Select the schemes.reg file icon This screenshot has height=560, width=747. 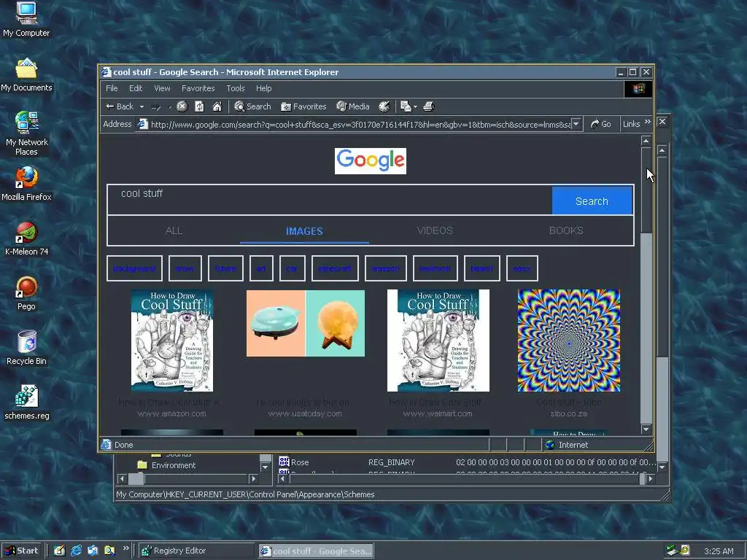(26, 402)
